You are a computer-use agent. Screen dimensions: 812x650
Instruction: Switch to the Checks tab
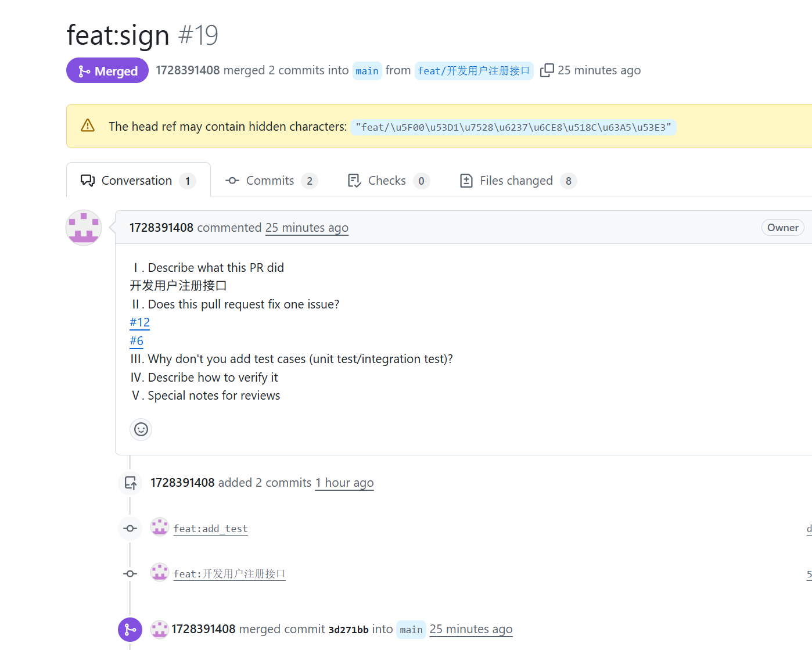(388, 181)
